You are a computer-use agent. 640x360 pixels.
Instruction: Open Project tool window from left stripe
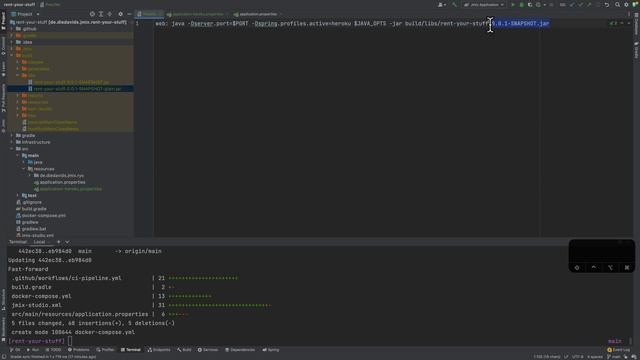(x=3, y=20)
